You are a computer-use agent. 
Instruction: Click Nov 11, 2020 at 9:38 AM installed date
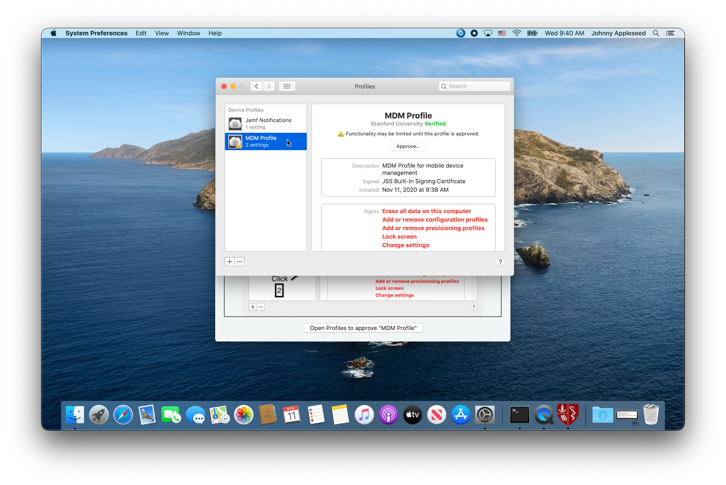415,190
